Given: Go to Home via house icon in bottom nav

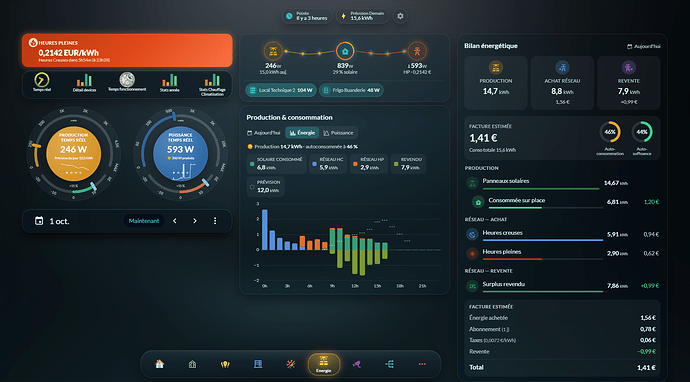Looking at the screenshot, I should pos(160,364).
